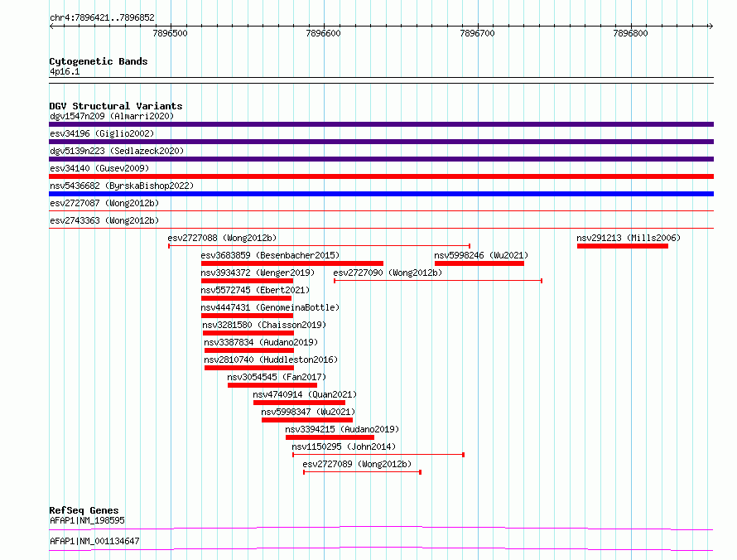
Task: Click the esv34140 (Gusev2009) red bar
Action: 381,176
